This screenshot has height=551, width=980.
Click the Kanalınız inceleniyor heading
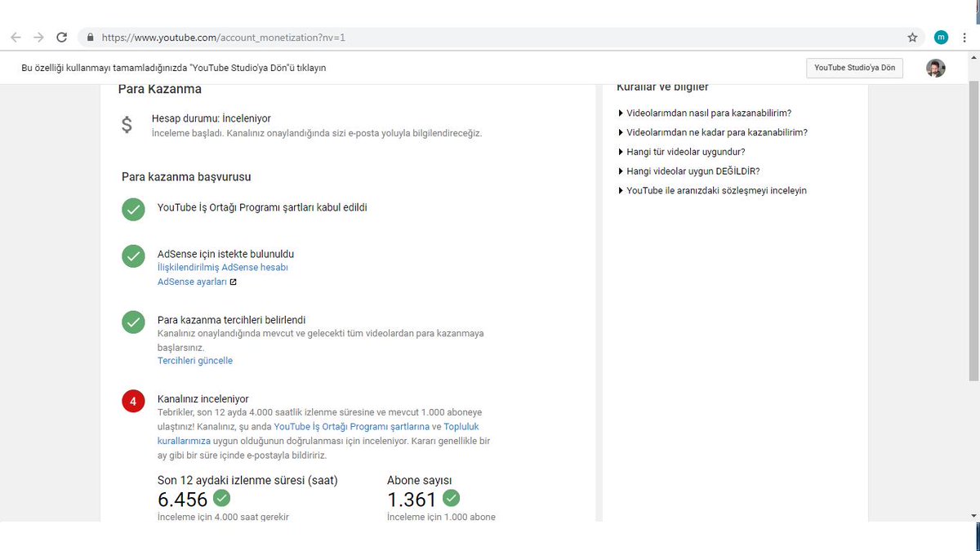click(203, 399)
